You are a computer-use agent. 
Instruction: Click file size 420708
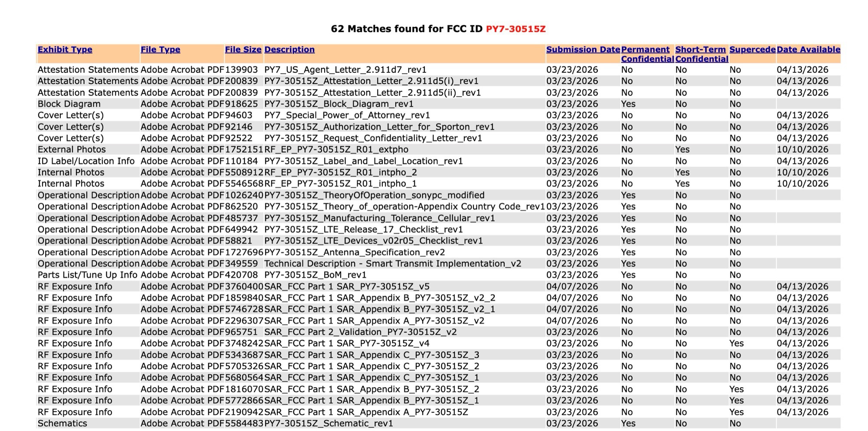[x=241, y=275]
